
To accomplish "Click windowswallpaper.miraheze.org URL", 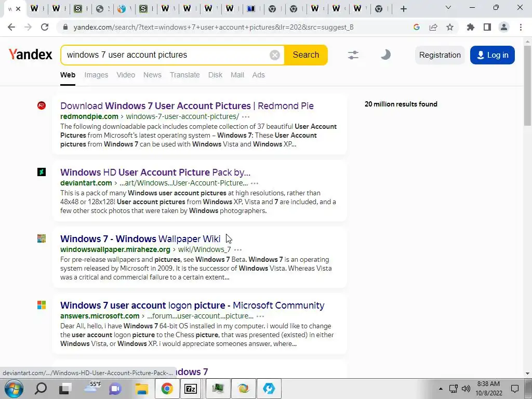I will [x=115, y=249].
